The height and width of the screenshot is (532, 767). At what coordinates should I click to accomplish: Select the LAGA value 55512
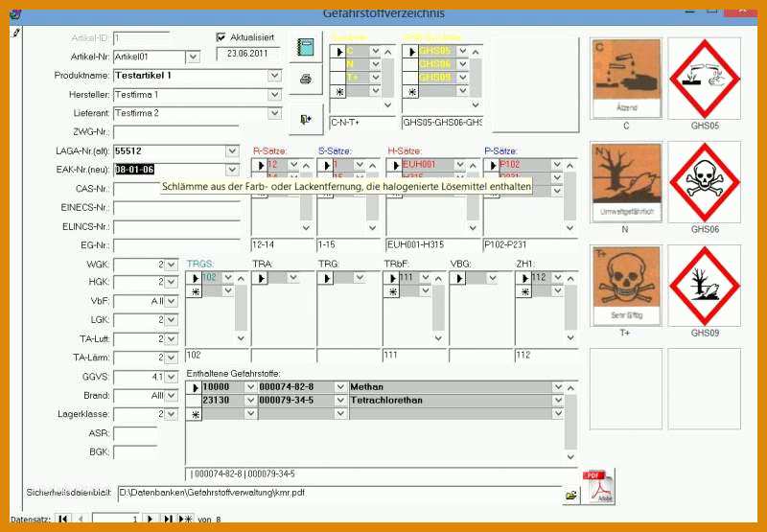(170, 151)
